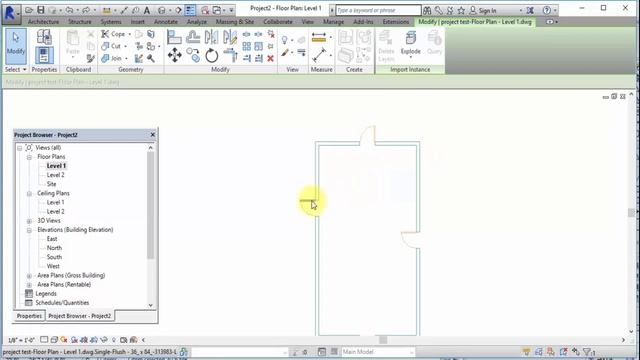Viewport: 640px width, 360px height.
Task: Click Match Type Properties in Clipboard panel
Action: (91, 59)
